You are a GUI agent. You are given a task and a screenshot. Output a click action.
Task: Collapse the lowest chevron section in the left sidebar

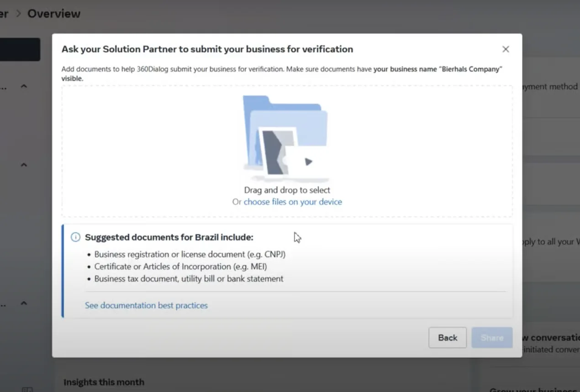[x=24, y=303]
